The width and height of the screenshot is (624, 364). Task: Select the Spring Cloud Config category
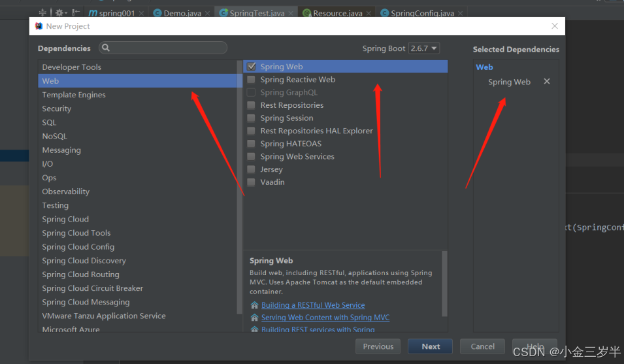tap(137, 246)
